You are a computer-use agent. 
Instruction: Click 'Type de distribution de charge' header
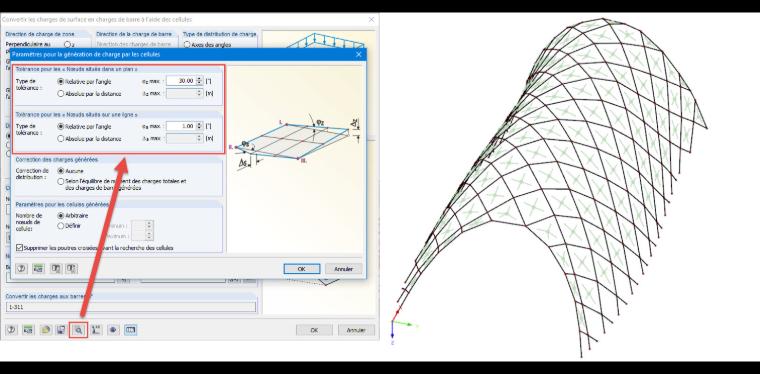(x=220, y=34)
